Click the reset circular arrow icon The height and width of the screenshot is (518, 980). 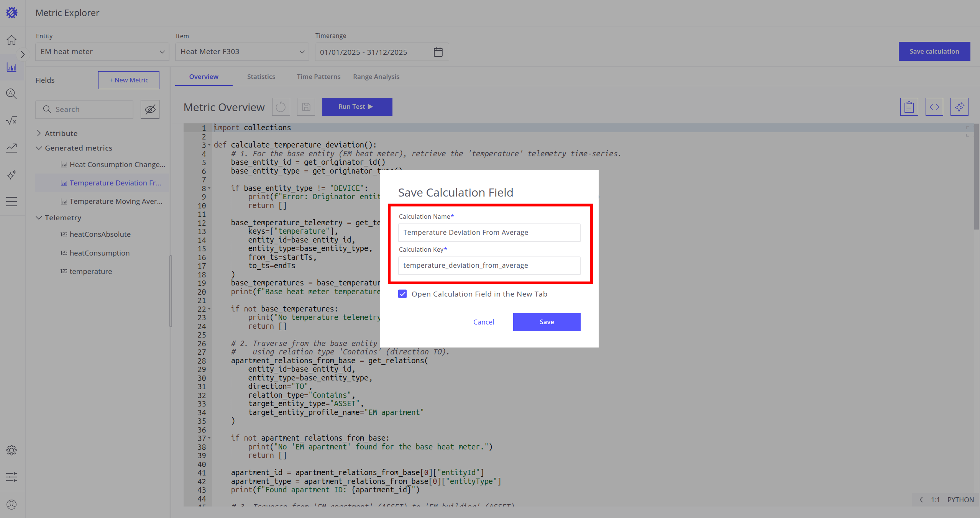pyautogui.click(x=281, y=107)
